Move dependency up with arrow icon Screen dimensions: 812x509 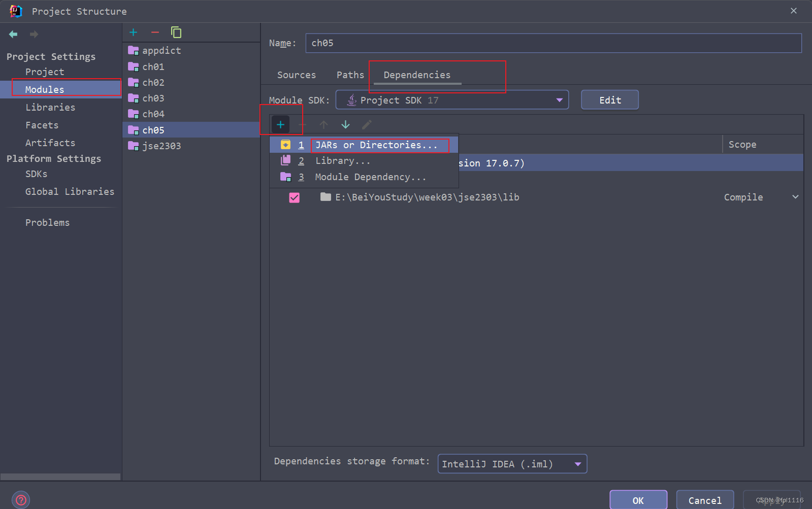coord(324,124)
